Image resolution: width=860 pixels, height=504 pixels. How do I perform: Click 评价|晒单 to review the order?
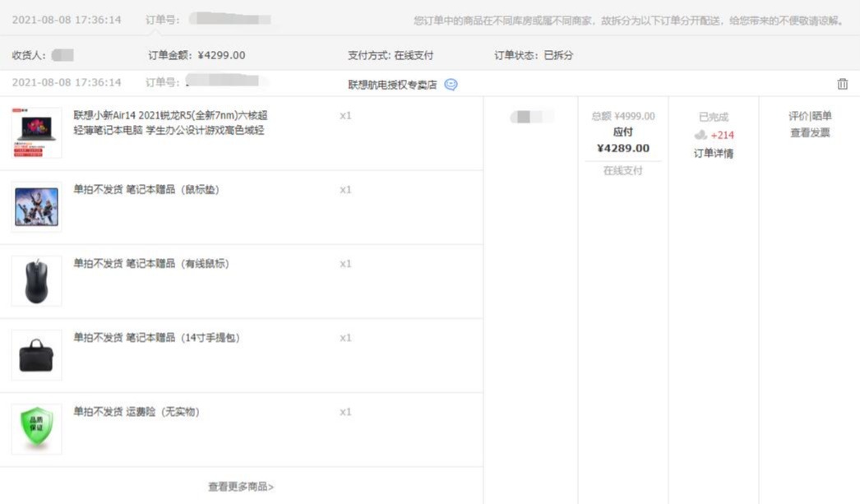point(810,116)
